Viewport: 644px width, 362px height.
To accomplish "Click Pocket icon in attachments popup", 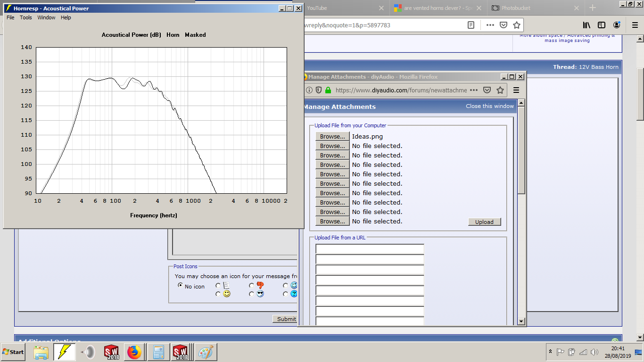I will coord(487,90).
